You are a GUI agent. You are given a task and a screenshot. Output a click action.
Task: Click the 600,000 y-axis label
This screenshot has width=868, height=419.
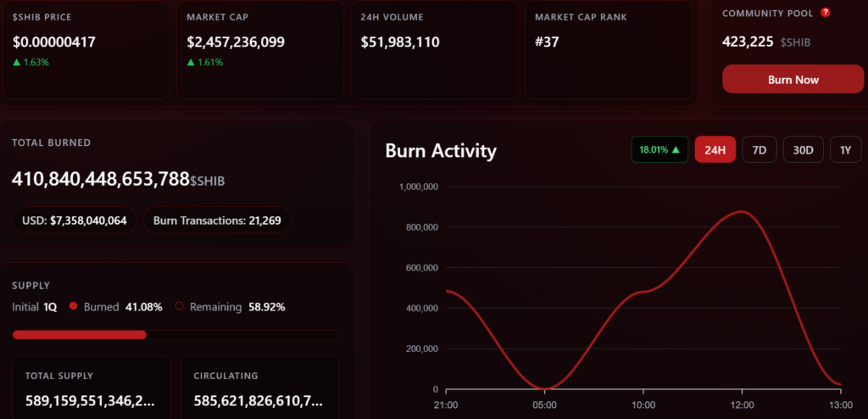422,268
